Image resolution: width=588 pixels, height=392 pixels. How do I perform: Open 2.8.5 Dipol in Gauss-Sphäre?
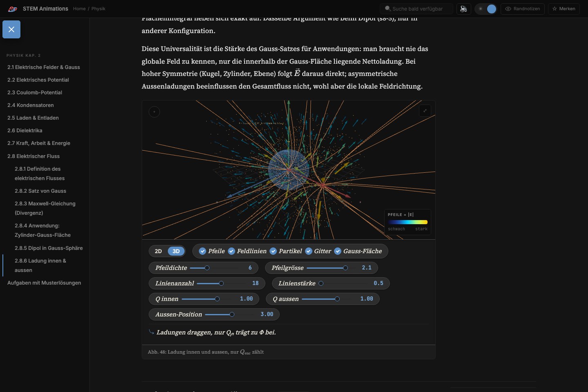pos(49,248)
